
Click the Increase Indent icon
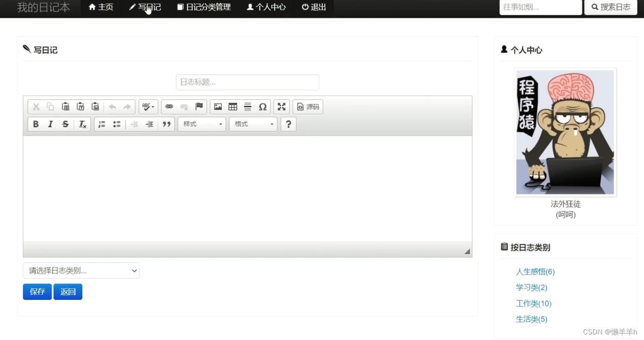click(x=149, y=124)
